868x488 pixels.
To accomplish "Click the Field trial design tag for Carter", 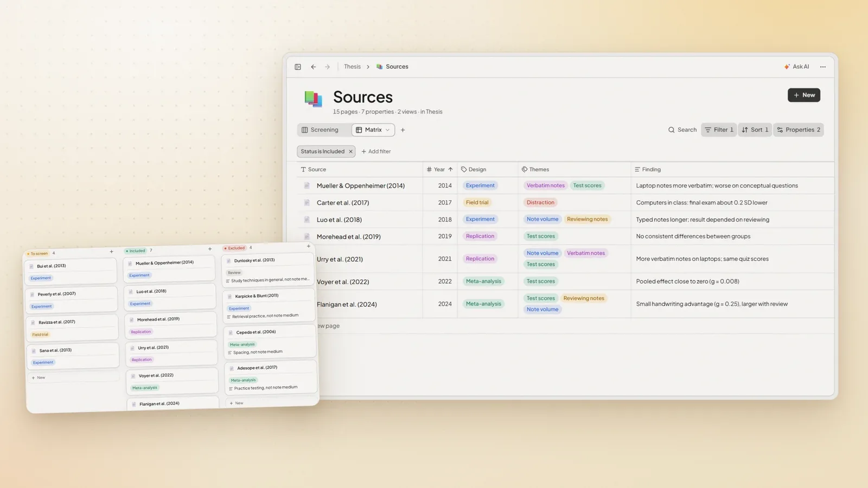I will point(477,203).
